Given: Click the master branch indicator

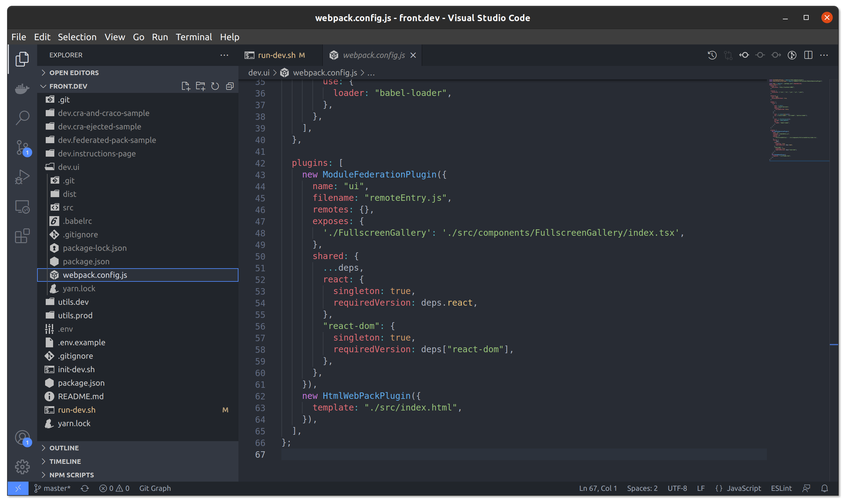Looking at the screenshot, I should [x=52, y=488].
